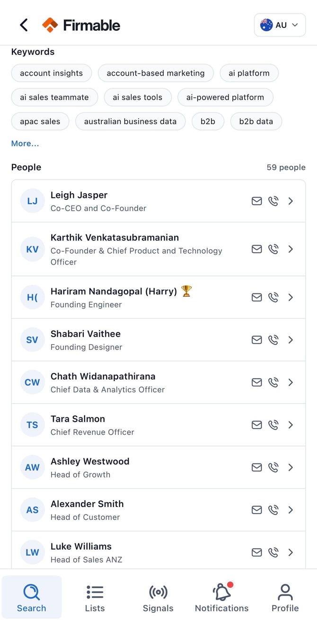Switch to the Signals tab
317x644 pixels.
point(158,598)
